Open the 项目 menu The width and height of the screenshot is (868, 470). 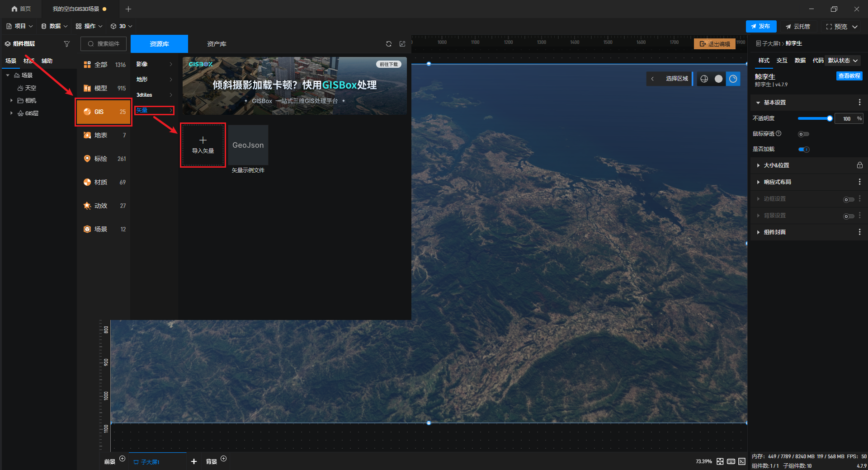pos(19,26)
